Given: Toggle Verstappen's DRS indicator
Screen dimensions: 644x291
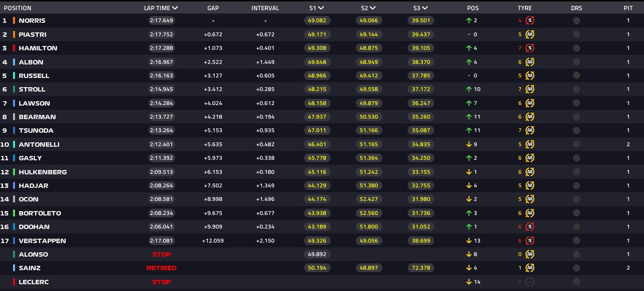Looking at the screenshot, I should (x=576, y=241).
